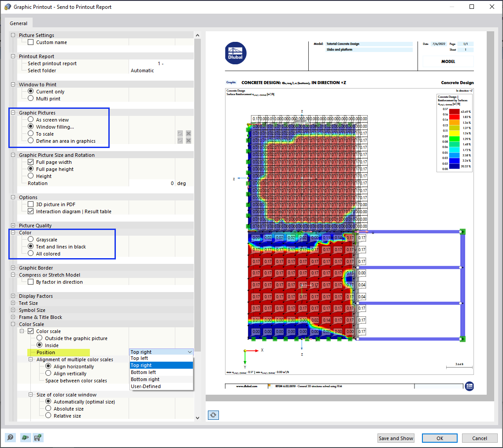Choose Bottom left in Position dropdown

click(x=161, y=372)
